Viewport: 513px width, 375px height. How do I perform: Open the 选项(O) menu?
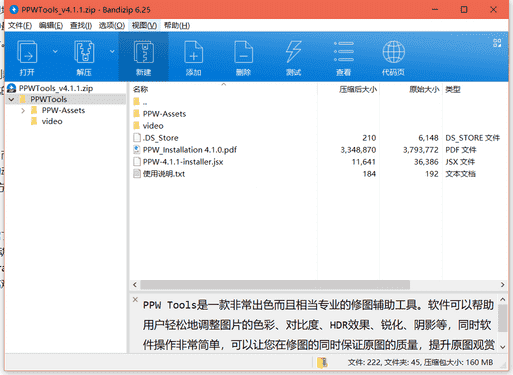coord(112,26)
